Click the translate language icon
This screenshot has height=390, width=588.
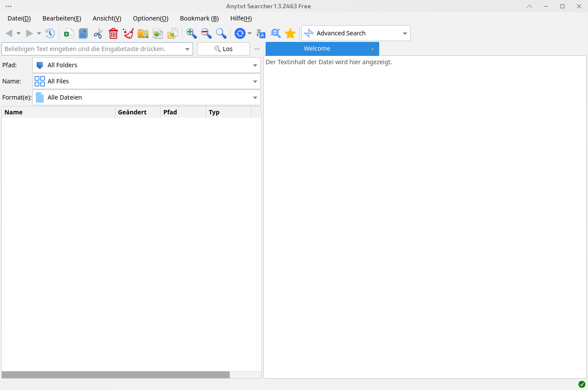[261, 33]
